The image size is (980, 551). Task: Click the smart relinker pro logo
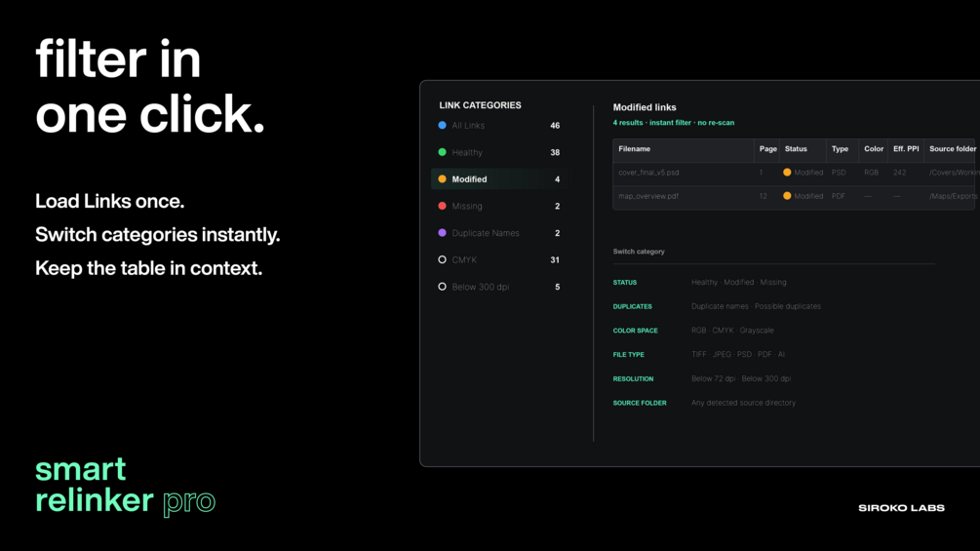(125, 486)
